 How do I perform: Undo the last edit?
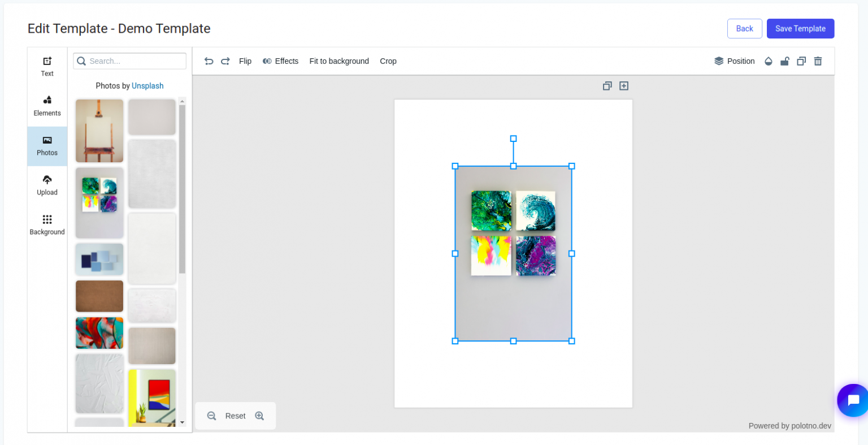(x=209, y=61)
